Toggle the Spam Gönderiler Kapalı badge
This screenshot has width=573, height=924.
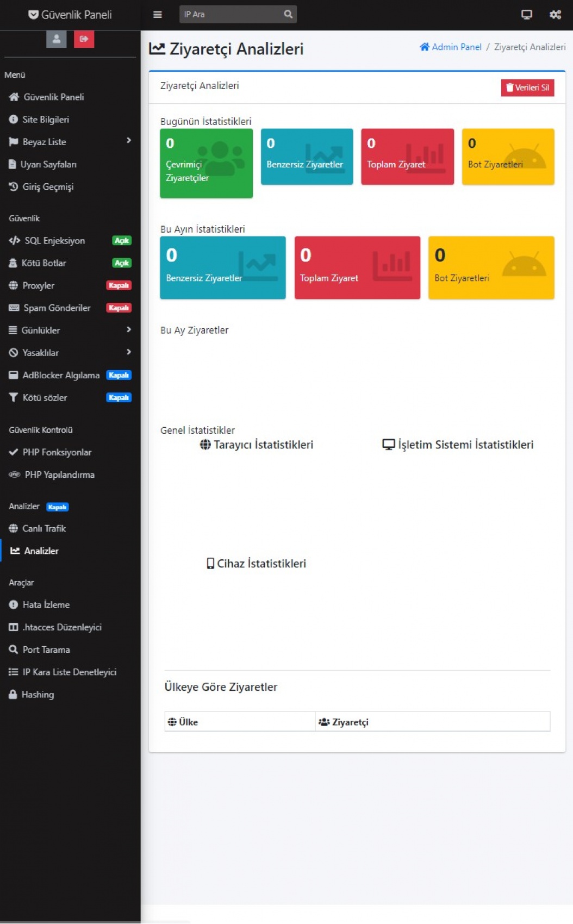[x=119, y=308]
